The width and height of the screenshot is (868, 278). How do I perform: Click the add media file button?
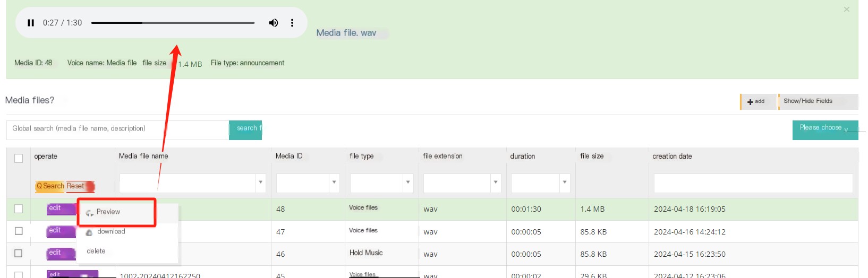[758, 101]
